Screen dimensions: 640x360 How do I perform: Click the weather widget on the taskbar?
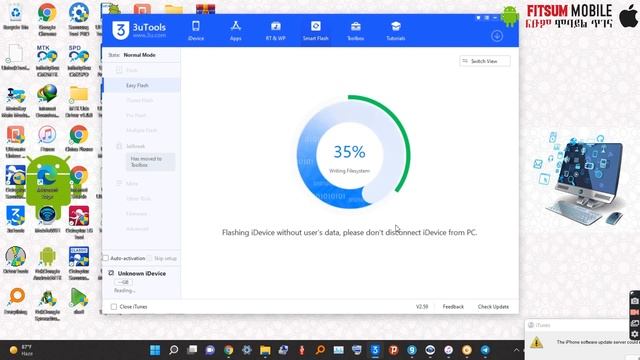[20, 350]
